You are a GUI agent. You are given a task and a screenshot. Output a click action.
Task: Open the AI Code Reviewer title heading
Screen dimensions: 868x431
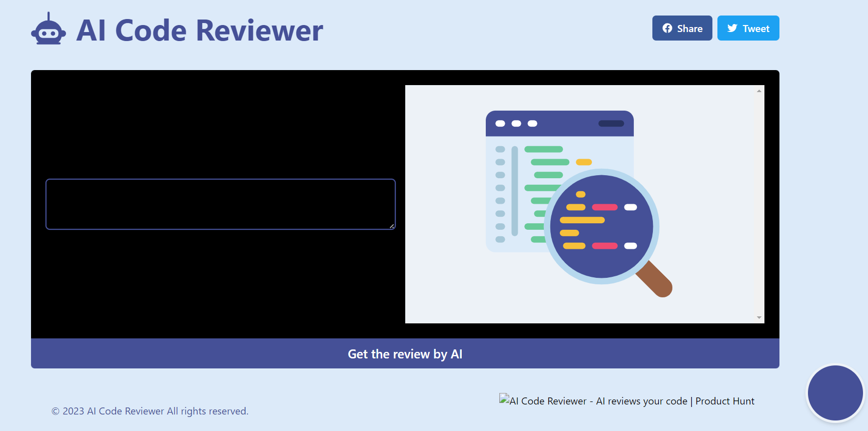point(200,30)
